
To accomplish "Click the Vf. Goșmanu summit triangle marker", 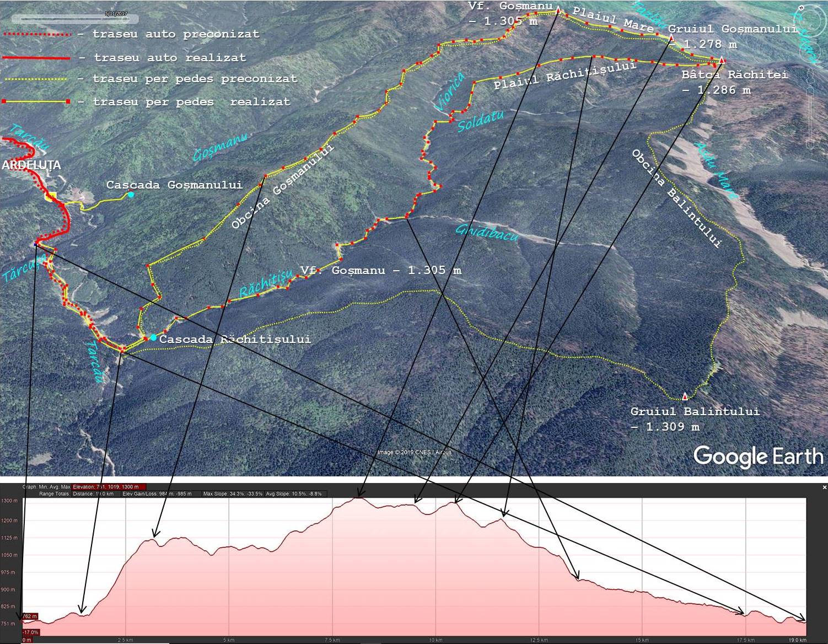I will click(558, 10).
